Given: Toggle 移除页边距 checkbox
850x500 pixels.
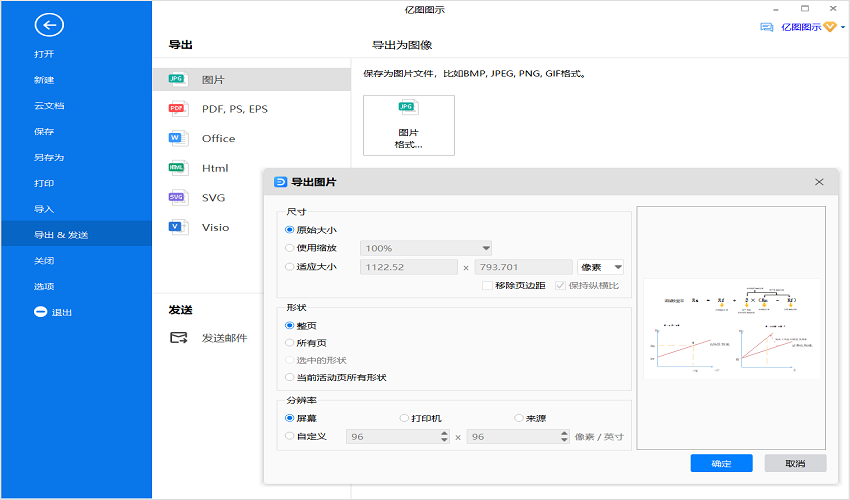Looking at the screenshot, I should [487, 285].
